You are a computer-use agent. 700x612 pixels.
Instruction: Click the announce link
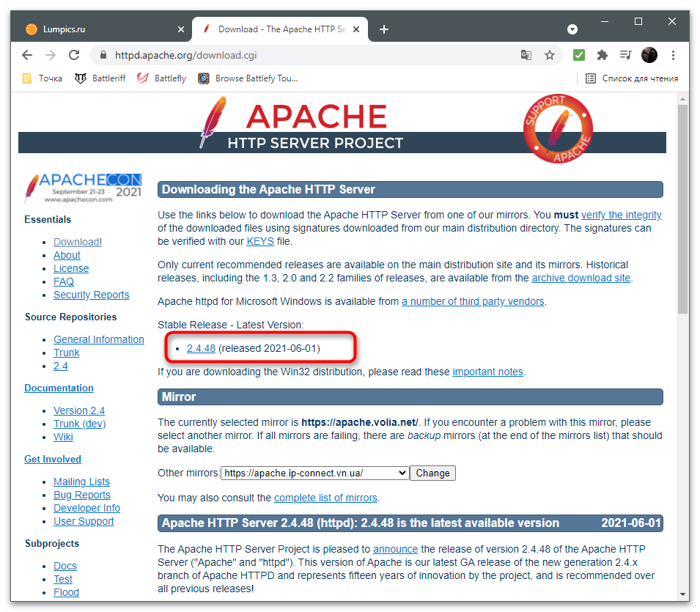coord(395,549)
